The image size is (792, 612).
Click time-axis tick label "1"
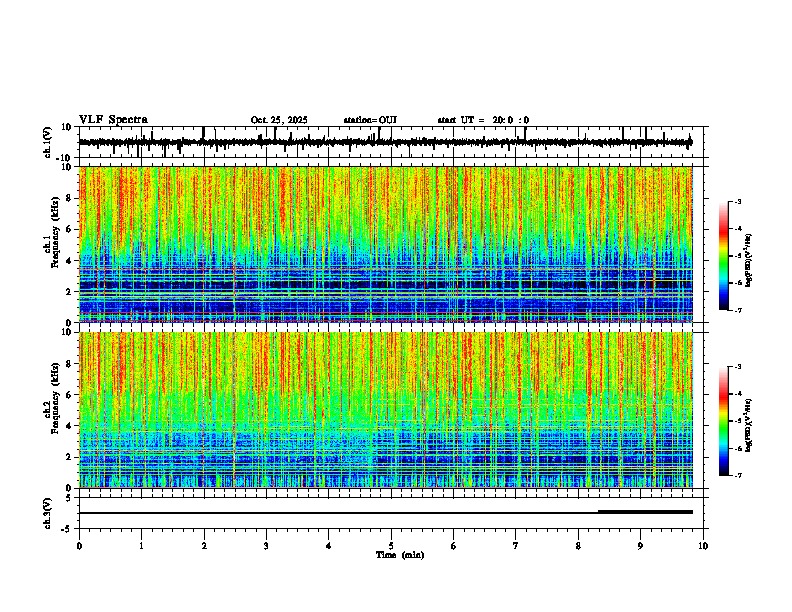coord(141,546)
